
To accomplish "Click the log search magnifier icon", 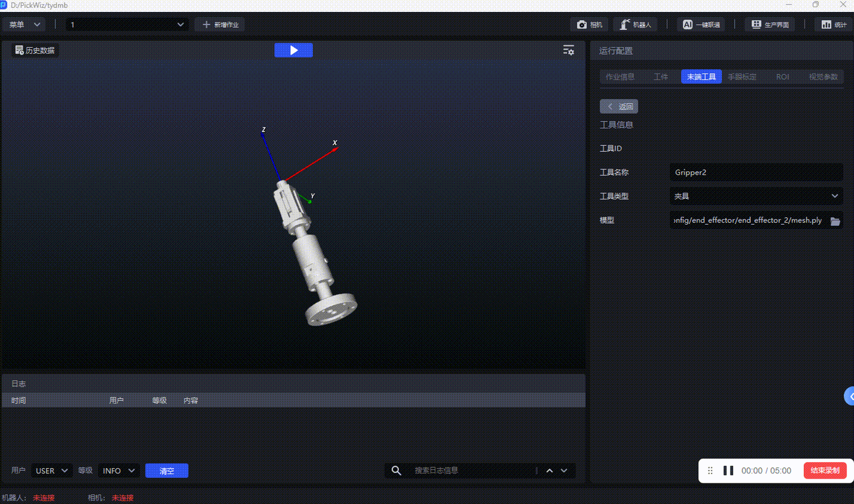I will click(x=396, y=471).
